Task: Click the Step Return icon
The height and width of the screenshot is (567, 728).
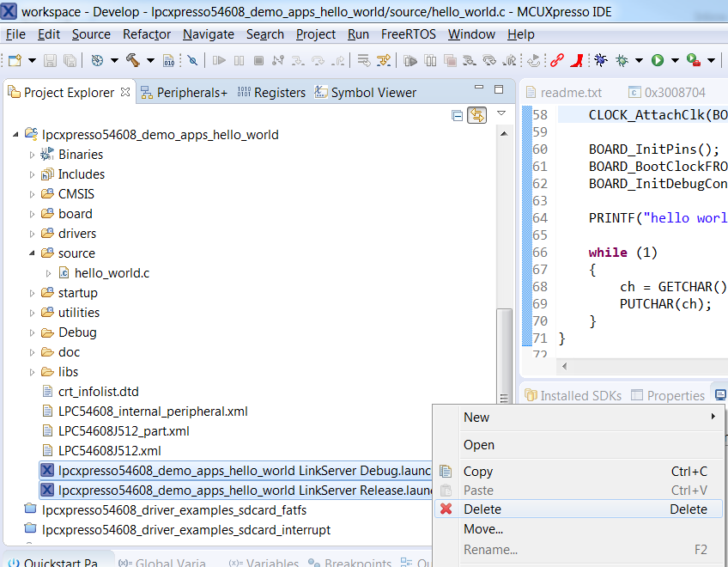Action: (338, 60)
